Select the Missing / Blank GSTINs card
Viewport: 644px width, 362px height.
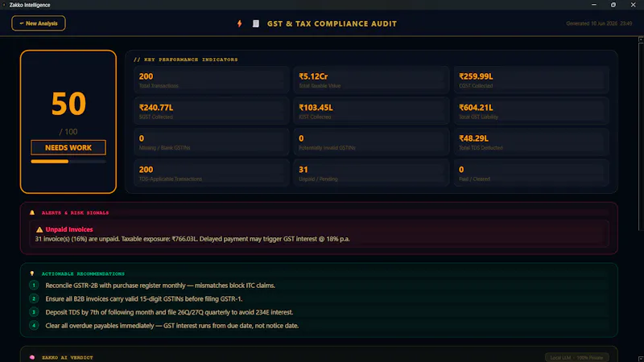pyautogui.click(x=211, y=142)
